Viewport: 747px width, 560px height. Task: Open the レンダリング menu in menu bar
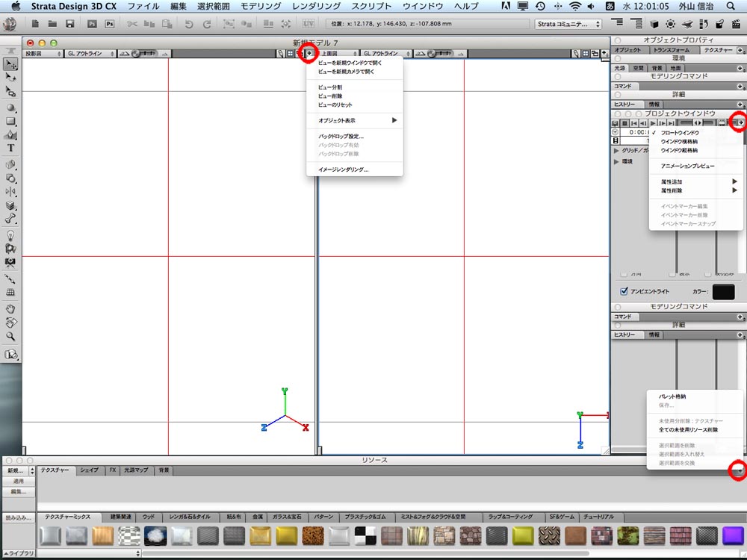click(316, 6)
